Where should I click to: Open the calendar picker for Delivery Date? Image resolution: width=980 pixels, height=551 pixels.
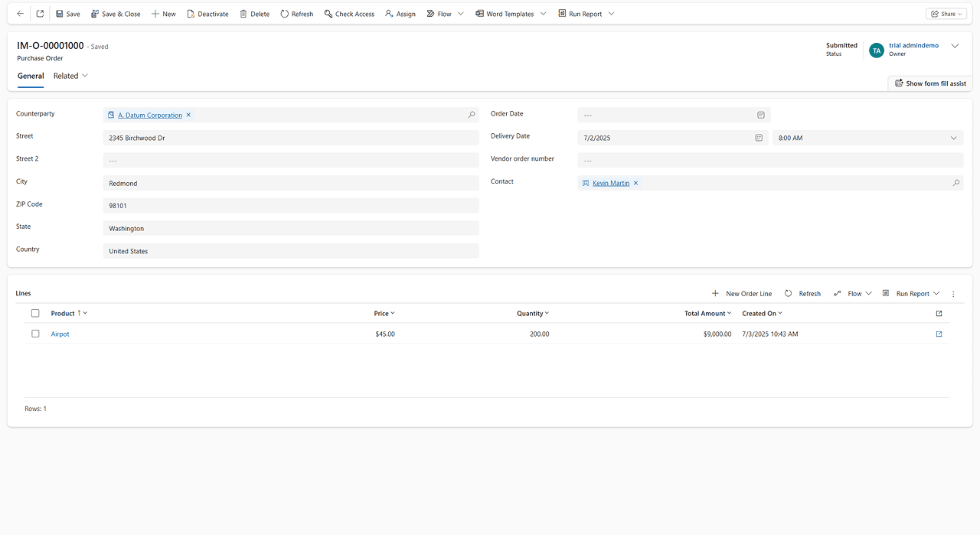click(758, 138)
